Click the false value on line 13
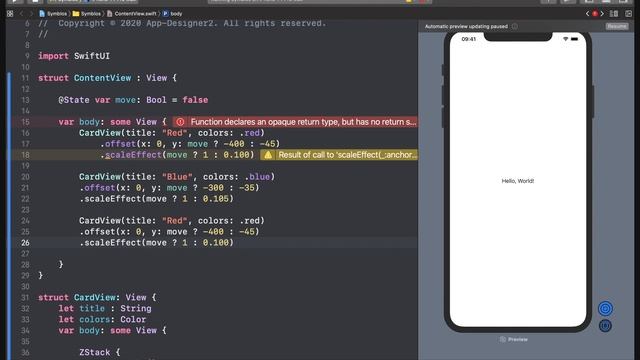 tap(195, 100)
